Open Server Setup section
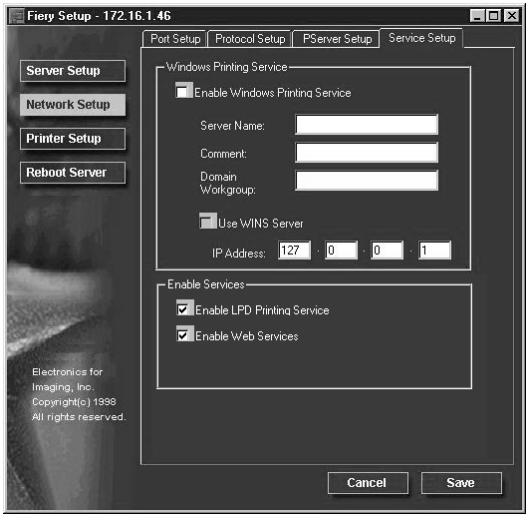Viewport: 531px width, 520px height. [x=73, y=71]
